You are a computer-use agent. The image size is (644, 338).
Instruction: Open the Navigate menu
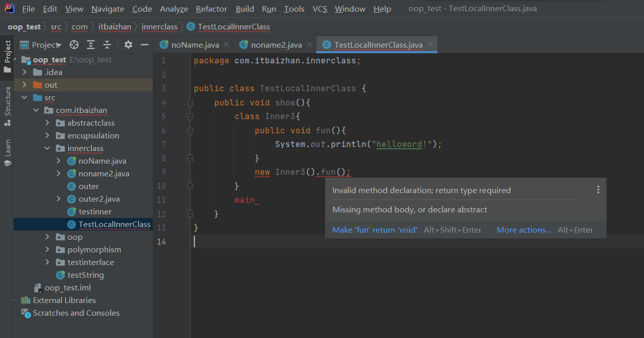(x=108, y=9)
